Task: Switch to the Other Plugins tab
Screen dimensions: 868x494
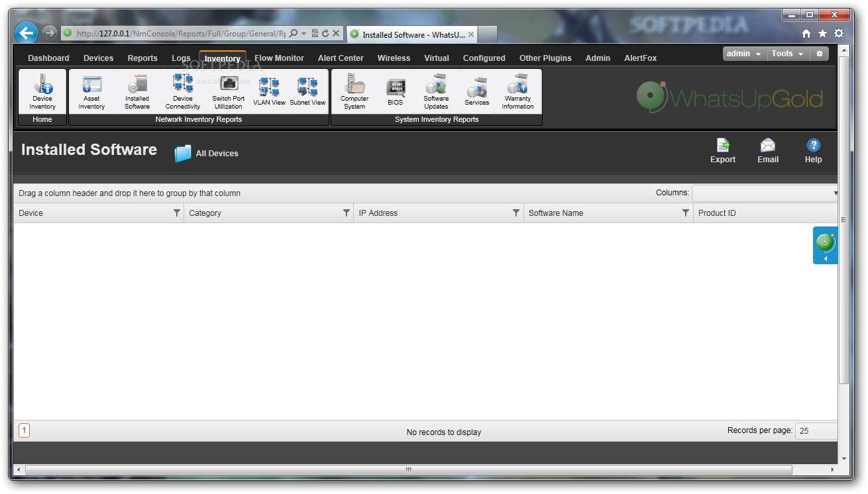Action: pyautogui.click(x=545, y=58)
